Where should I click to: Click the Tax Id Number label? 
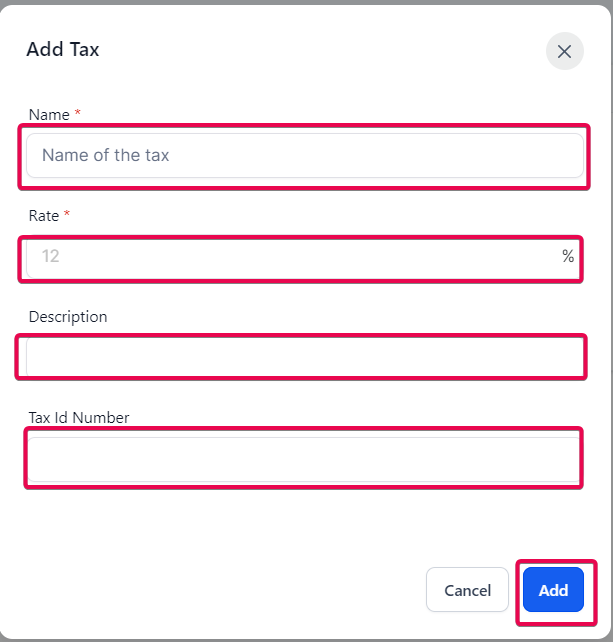79,418
